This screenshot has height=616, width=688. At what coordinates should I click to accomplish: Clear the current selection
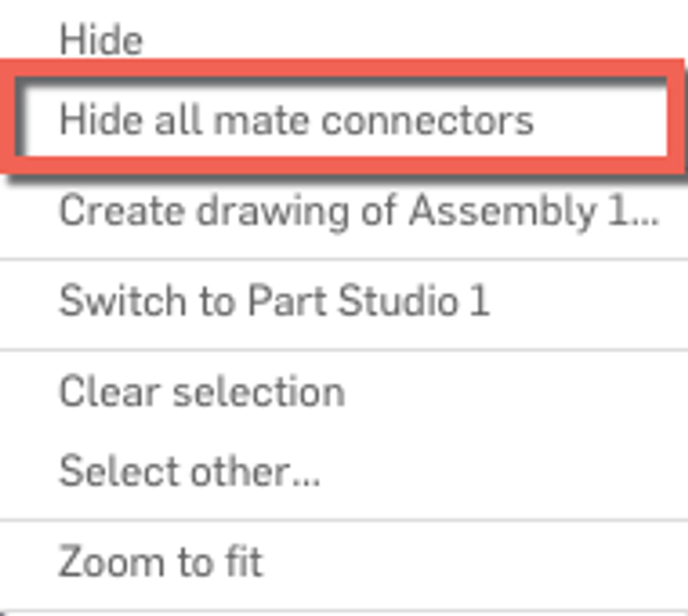[202, 392]
